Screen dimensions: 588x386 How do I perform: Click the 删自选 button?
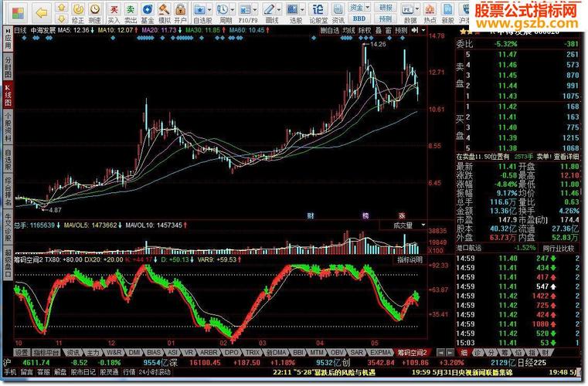click(x=330, y=30)
